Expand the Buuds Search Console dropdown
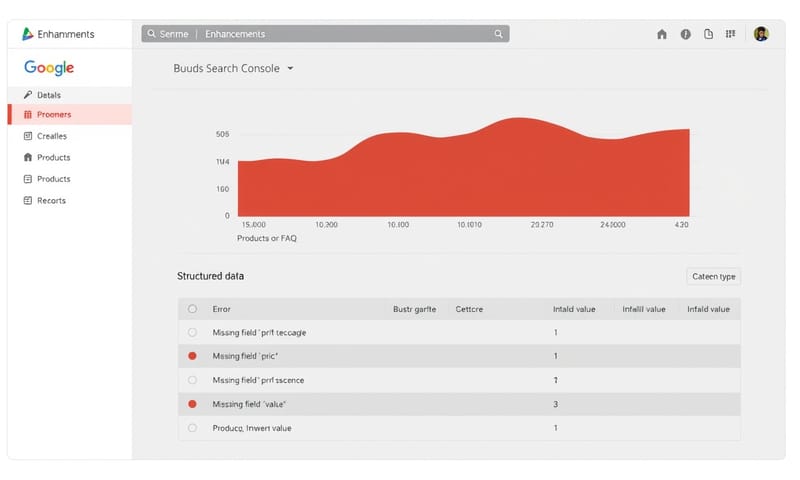 tap(290, 69)
